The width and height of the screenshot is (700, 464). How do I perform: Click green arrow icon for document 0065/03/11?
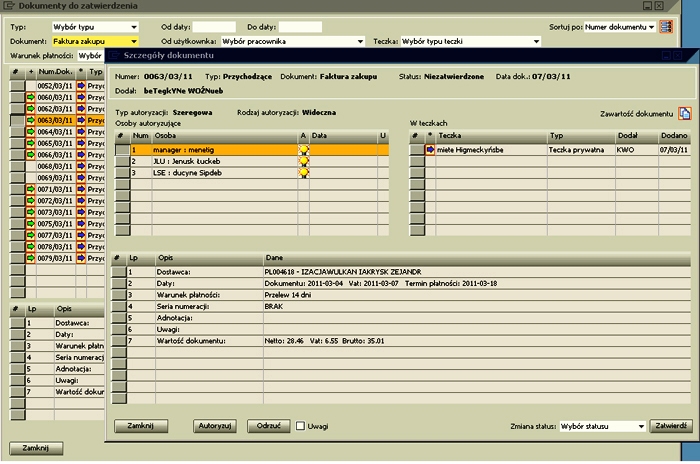[30, 143]
